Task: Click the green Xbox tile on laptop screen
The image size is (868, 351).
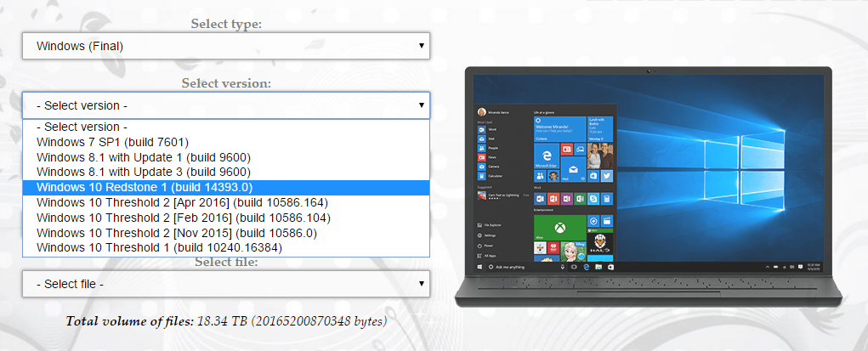Action: (x=559, y=228)
